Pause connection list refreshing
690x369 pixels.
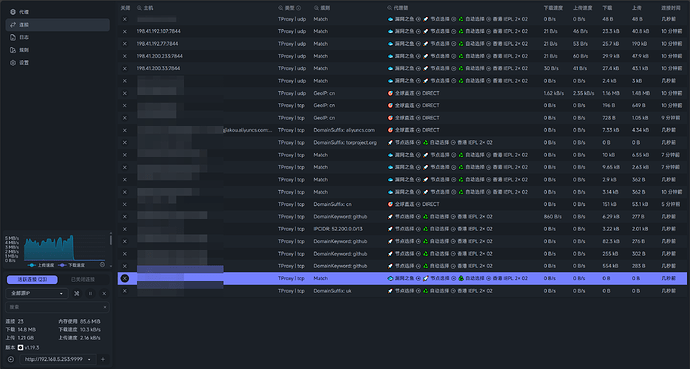[x=90, y=293]
